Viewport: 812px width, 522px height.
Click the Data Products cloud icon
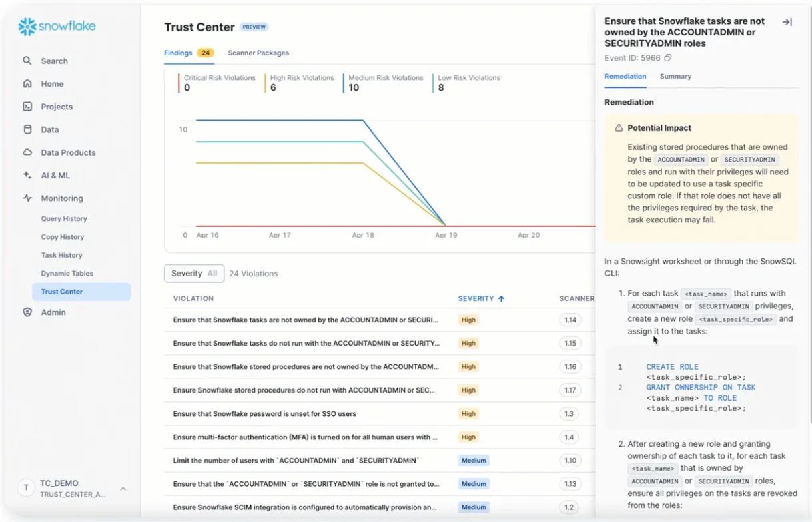[27, 152]
